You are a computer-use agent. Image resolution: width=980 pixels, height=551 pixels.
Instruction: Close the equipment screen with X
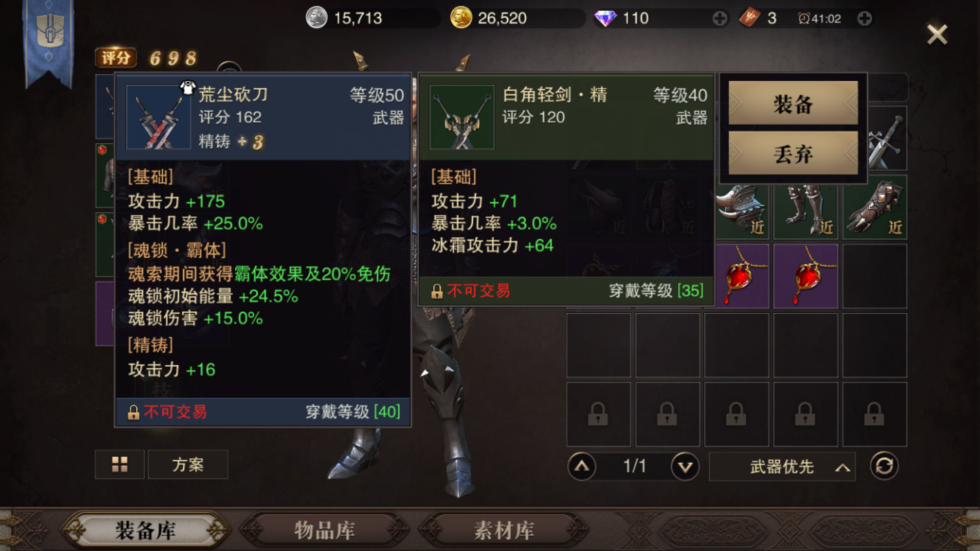937,35
